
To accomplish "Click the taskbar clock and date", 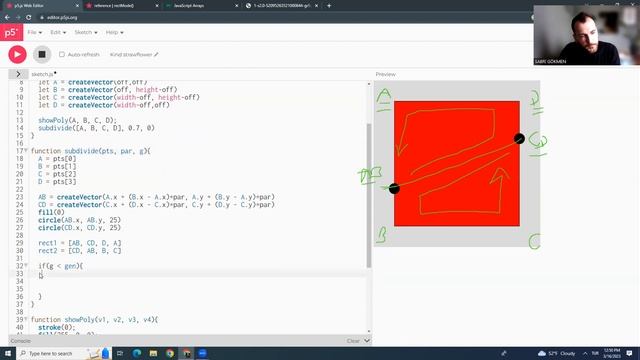I will [613, 353].
